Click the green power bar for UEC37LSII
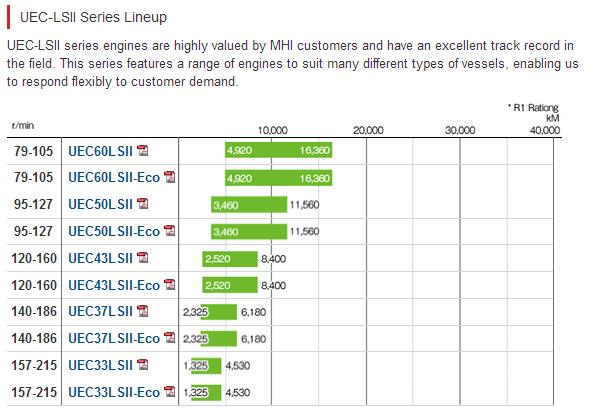Screen dimensions: 591x417 [x=219, y=312]
